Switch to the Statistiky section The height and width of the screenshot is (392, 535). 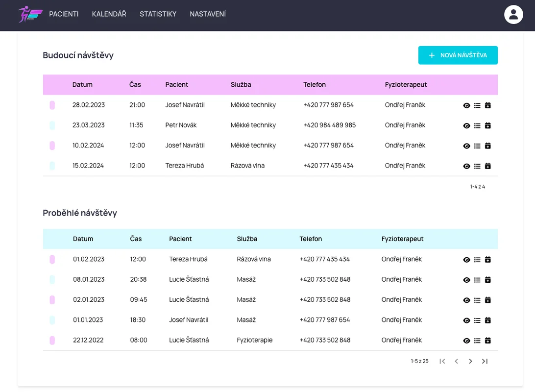tap(158, 14)
